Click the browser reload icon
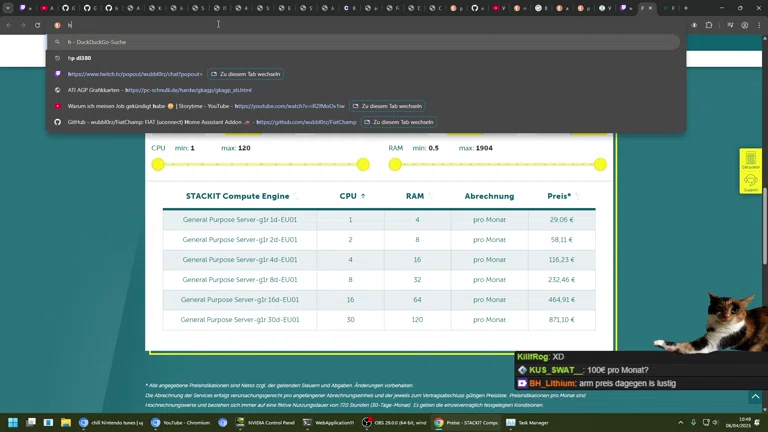Image resolution: width=768 pixels, height=432 pixels. point(38,25)
